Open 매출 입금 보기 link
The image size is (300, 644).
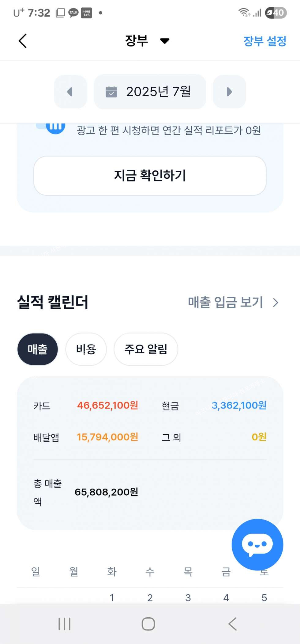[225, 302]
